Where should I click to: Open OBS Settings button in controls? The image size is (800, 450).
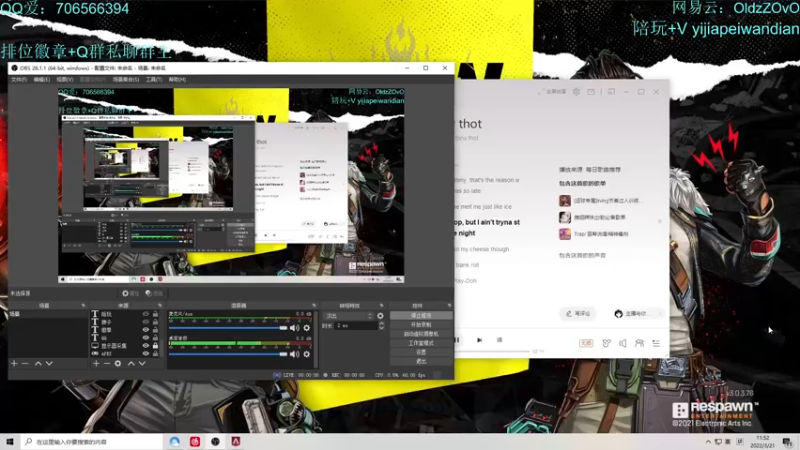click(x=421, y=352)
